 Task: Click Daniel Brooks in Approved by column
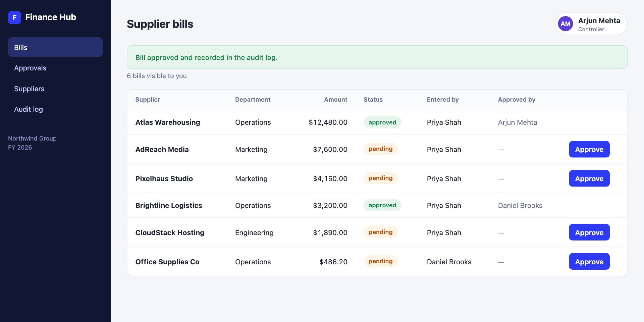point(520,206)
